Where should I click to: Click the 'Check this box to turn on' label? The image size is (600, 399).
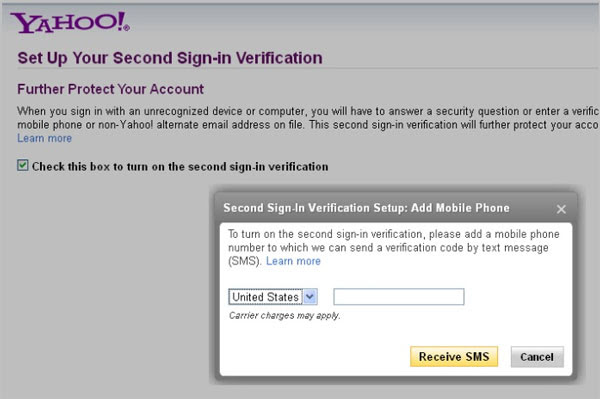coord(180,167)
